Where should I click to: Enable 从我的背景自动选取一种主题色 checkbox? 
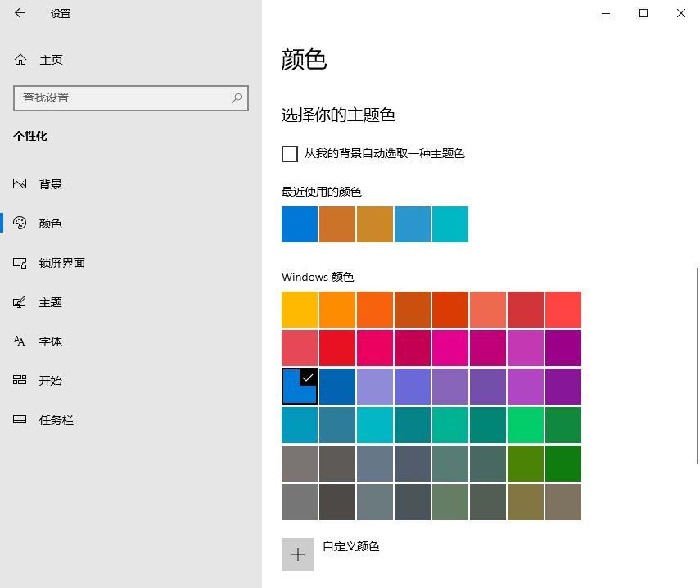click(290, 153)
